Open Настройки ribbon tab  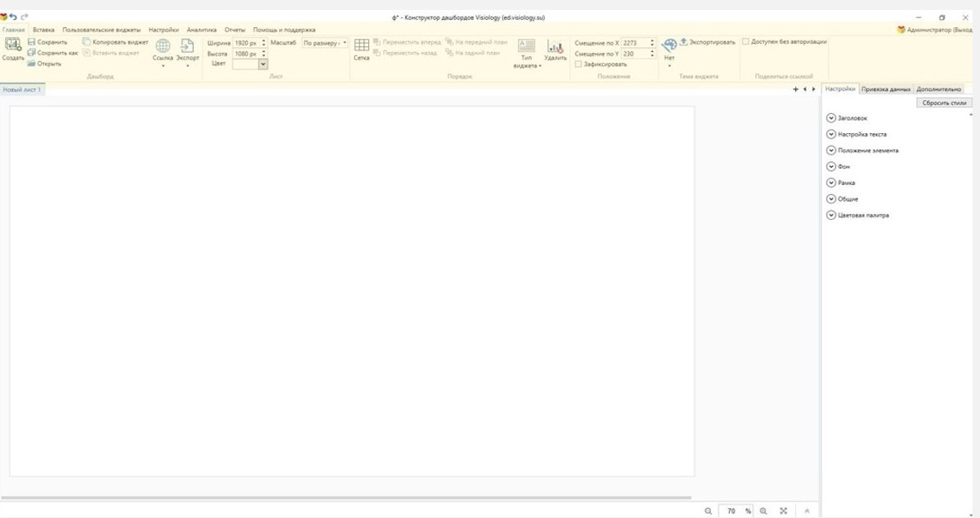click(x=163, y=30)
